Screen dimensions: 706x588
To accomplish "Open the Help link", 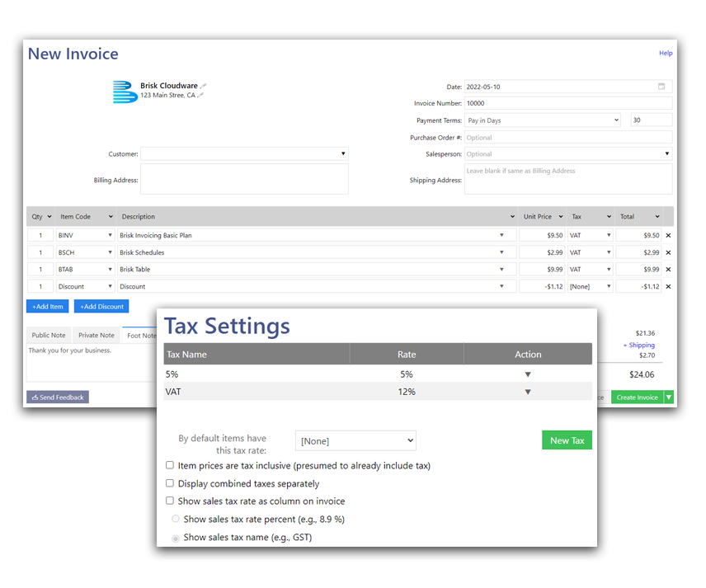I will 666,53.
